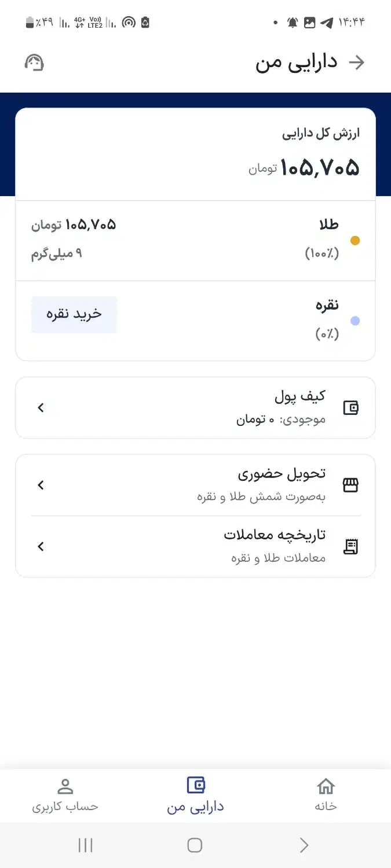This screenshot has height=868, width=391.
Task: Click the blue dot next to نقره
Action: (356, 320)
